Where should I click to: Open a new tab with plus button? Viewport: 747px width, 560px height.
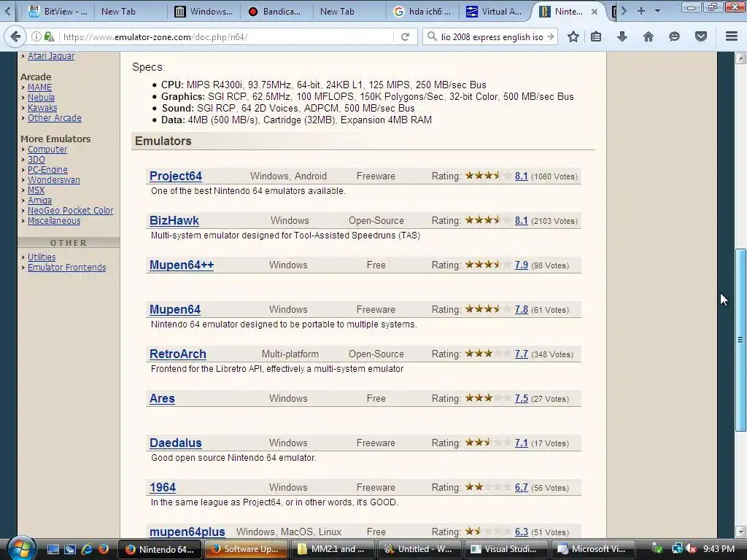(641, 11)
